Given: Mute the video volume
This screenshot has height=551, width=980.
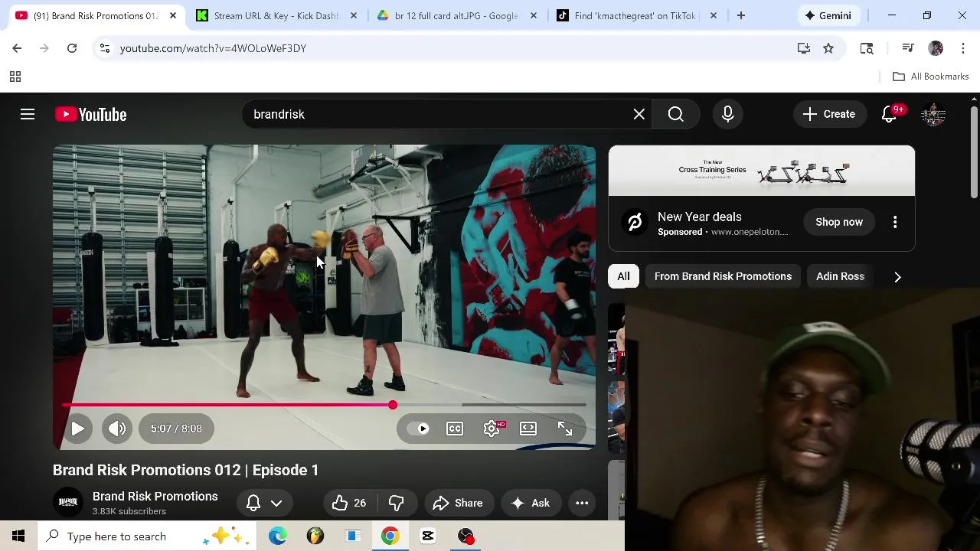Looking at the screenshot, I should pyautogui.click(x=117, y=429).
